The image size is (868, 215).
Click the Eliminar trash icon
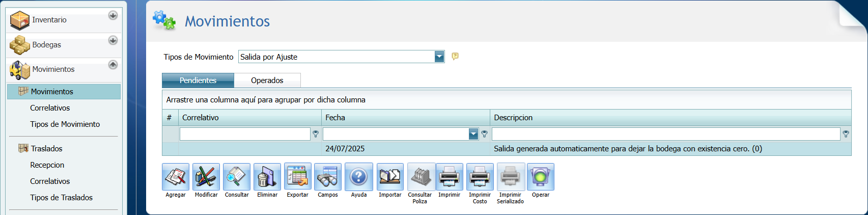tap(267, 177)
